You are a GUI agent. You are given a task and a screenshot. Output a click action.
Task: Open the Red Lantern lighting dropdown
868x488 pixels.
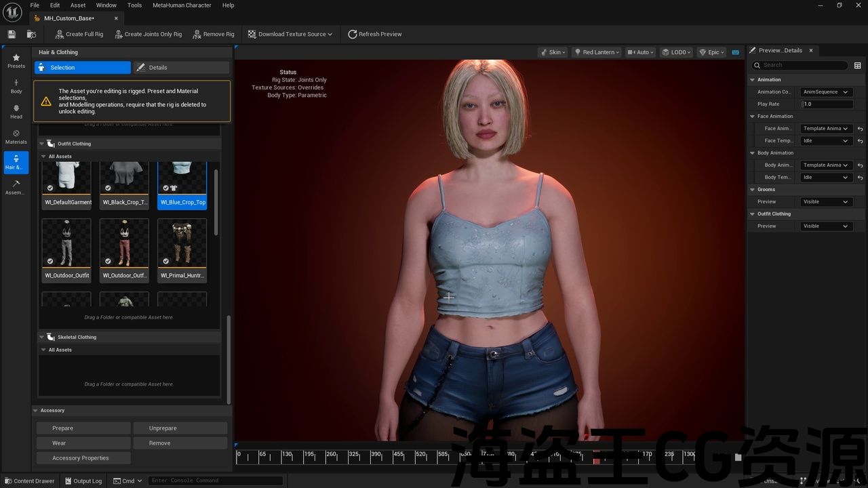pos(595,52)
